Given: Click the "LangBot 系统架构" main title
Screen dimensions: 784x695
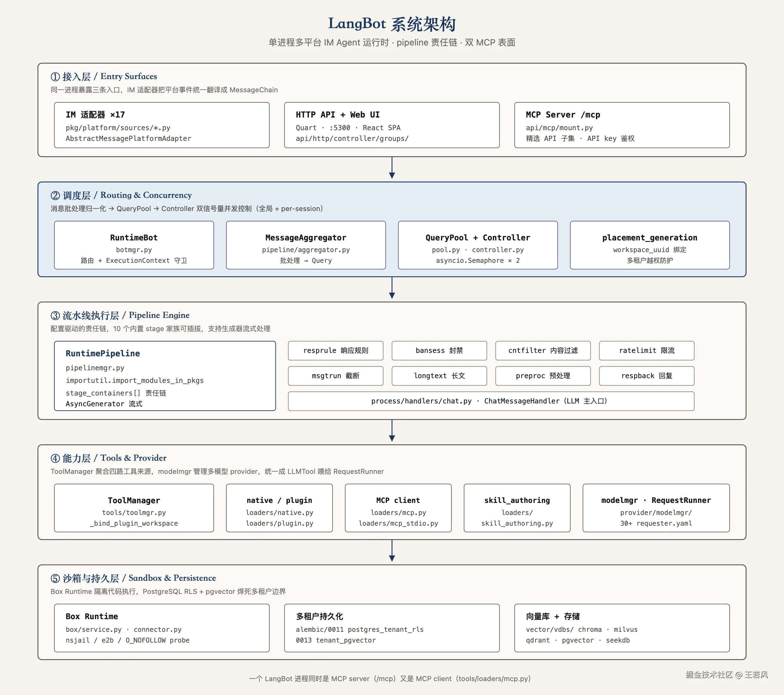Looking at the screenshot, I should click(392, 24).
